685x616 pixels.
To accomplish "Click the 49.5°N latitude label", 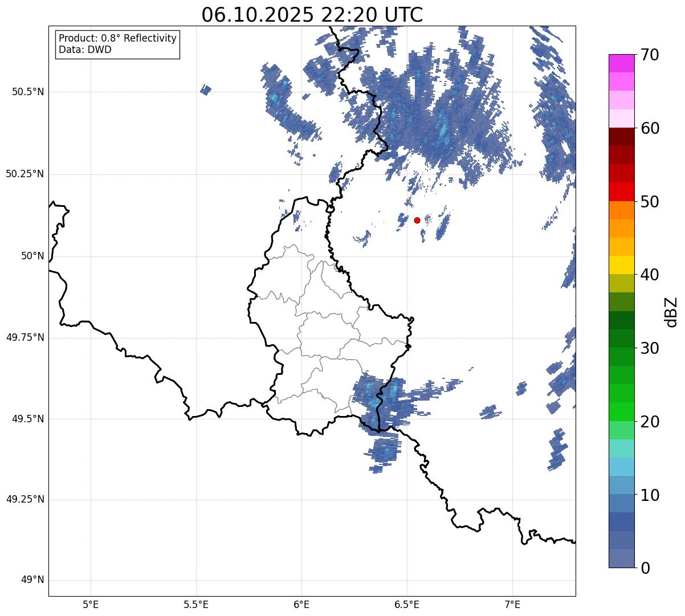I will (x=28, y=419).
